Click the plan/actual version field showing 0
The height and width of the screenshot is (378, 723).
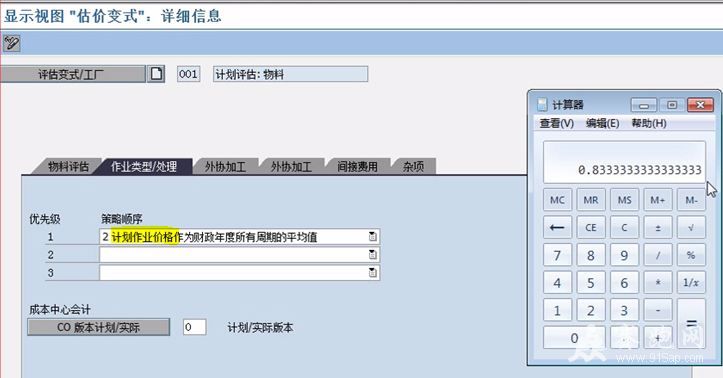(x=194, y=327)
